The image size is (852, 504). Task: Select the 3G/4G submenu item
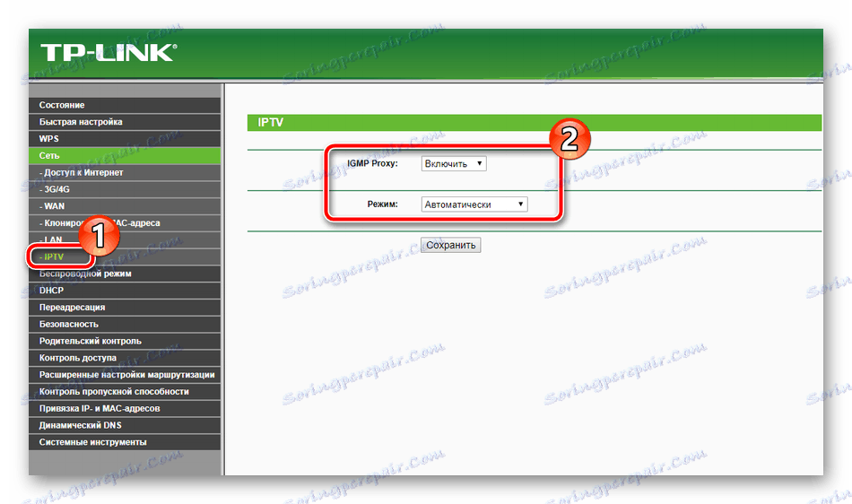tap(125, 189)
